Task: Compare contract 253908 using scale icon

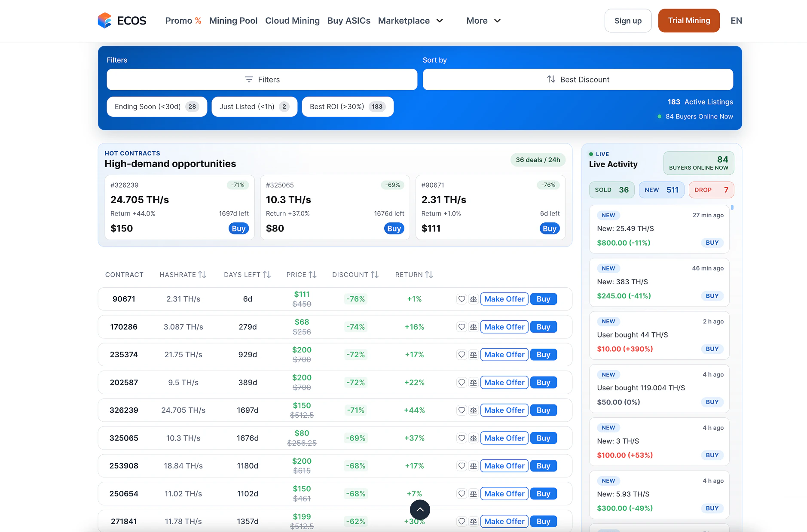Action: point(473,466)
